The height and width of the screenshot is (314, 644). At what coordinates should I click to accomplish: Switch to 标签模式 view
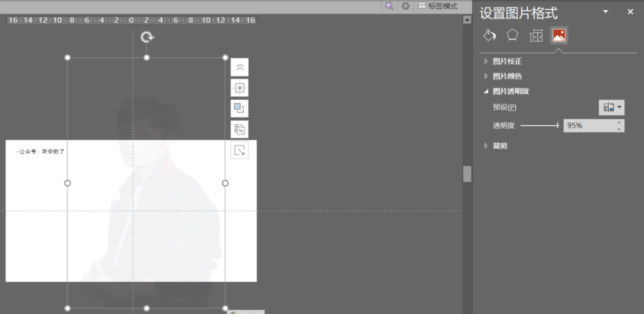pyautogui.click(x=438, y=6)
